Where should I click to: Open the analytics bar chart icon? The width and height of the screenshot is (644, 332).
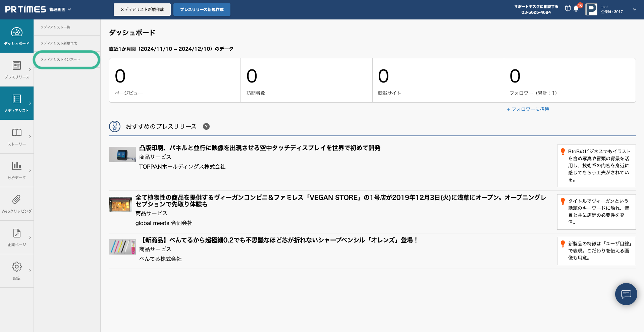(16, 166)
